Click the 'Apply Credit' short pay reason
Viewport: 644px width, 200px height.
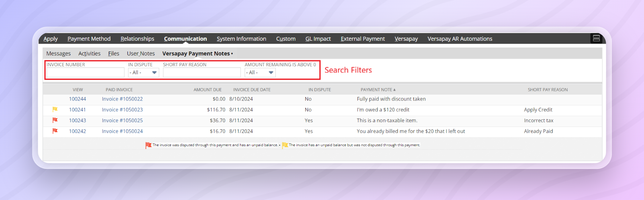pyautogui.click(x=538, y=109)
